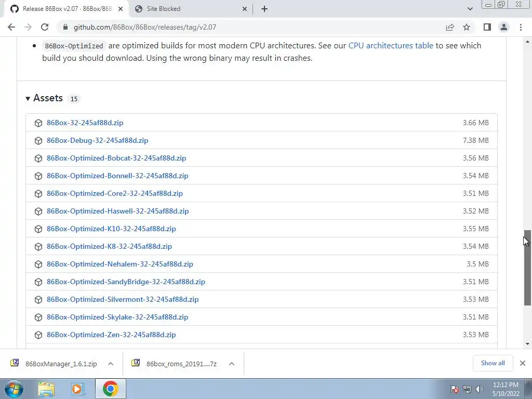Close the downloads bar
The width and height of the screenshot is (532, 399).
coord(523,363)
